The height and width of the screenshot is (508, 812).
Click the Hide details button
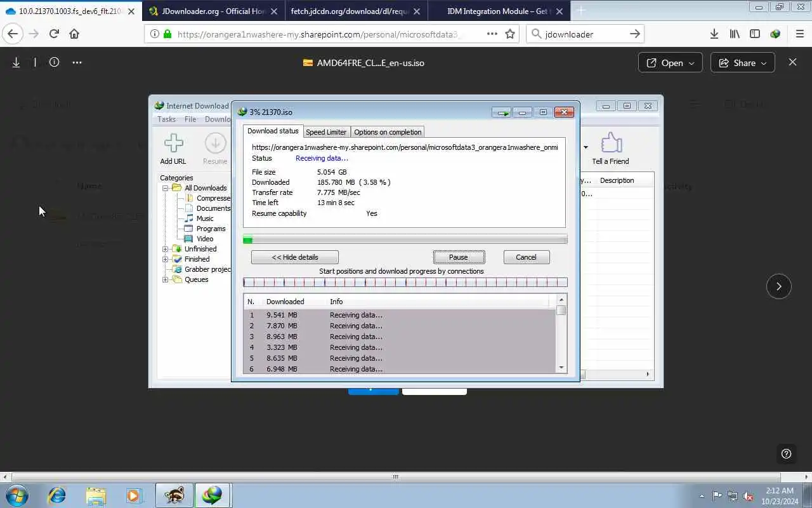295,257
